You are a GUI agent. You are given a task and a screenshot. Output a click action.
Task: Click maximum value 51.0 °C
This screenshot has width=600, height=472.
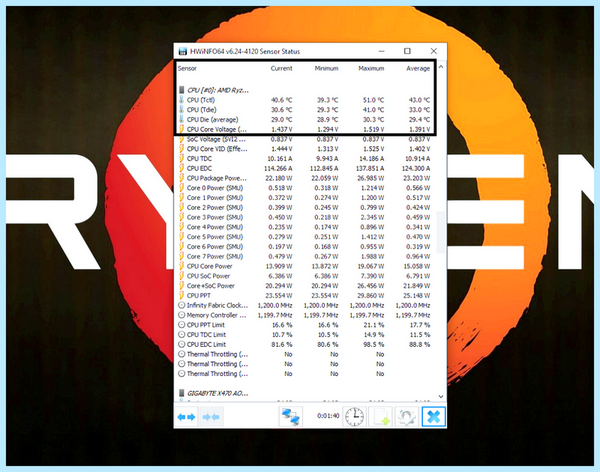[373, 100]
